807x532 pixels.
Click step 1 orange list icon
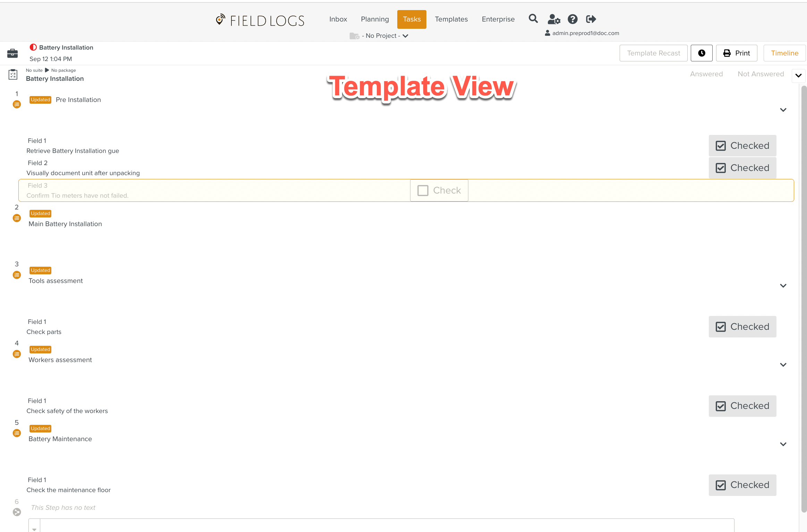pos(17,104)
